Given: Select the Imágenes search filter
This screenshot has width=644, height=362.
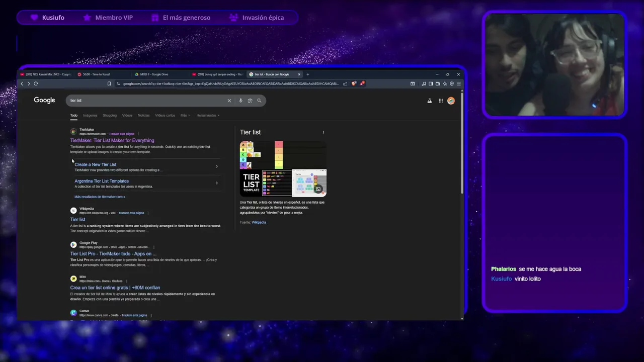Looking at the screenshot, I should pos(90,115).
